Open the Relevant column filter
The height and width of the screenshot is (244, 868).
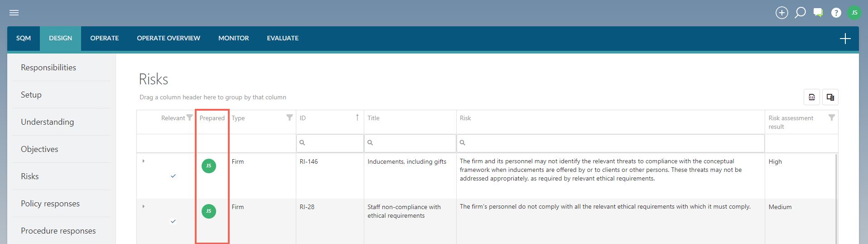coord(190,117)
